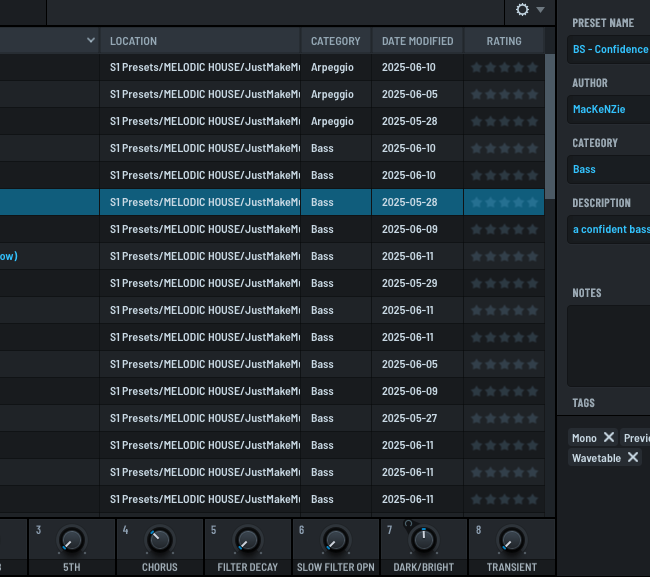The width and height of the screenshot is (650, 577).
Task: Click the CHORUS macro knob
Action: 159,541
